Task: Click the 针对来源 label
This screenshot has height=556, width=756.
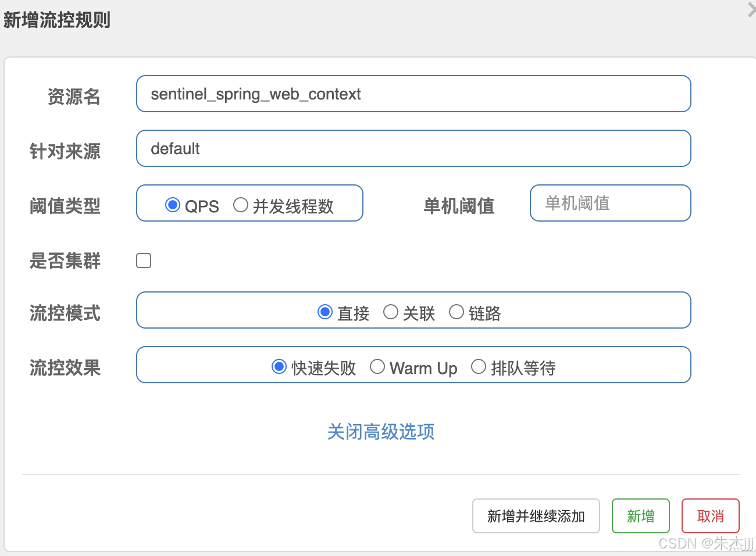Action: point(65,151)
